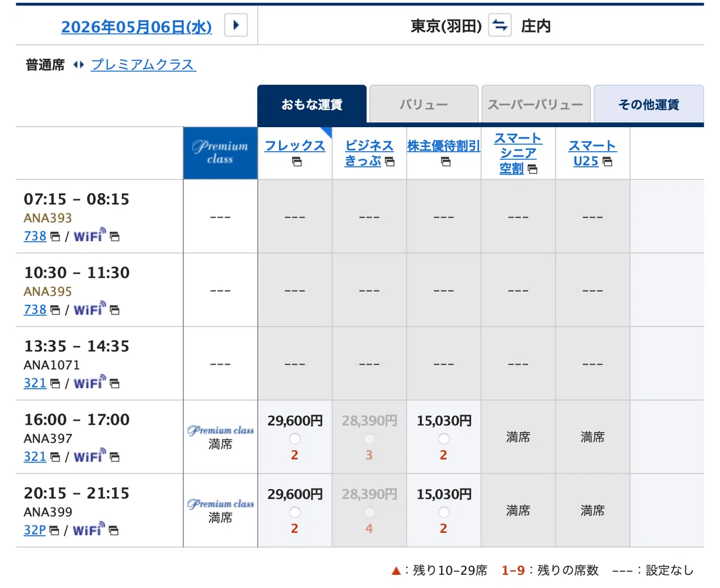Click the 庄内 destination text
Screen dimensions: 720x588
[536, 26]
